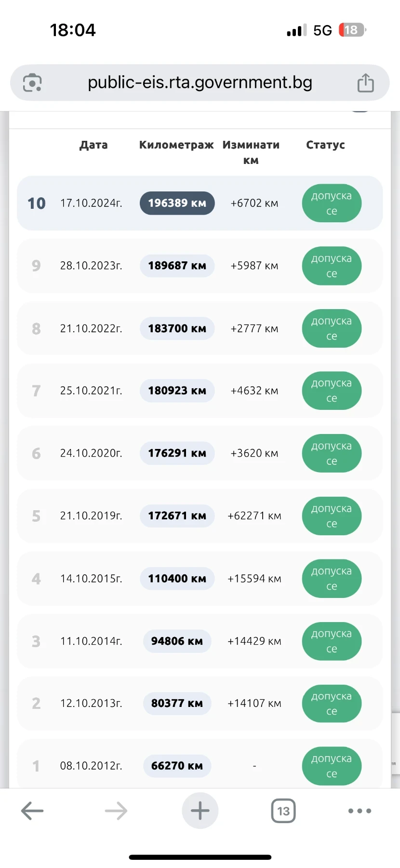This screenshot has width=400, height=868.
Task: Tap inspection row dated 21.10.2019г.
Action: tap(91, 516)
